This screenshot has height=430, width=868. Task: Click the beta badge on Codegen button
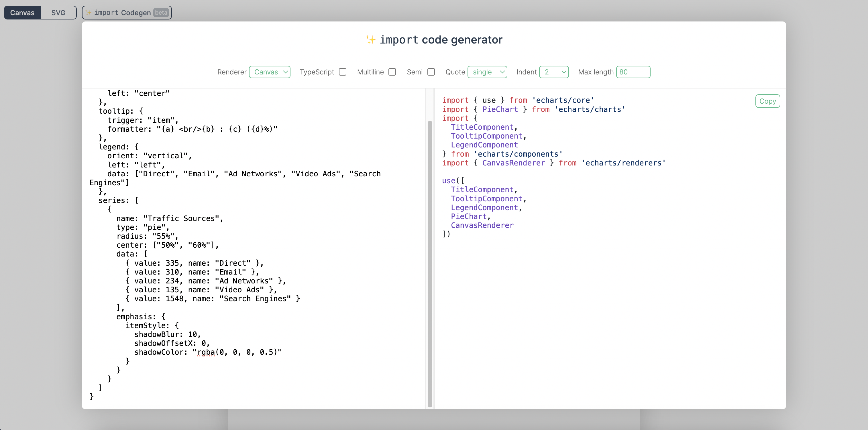[x=161, y=13]
